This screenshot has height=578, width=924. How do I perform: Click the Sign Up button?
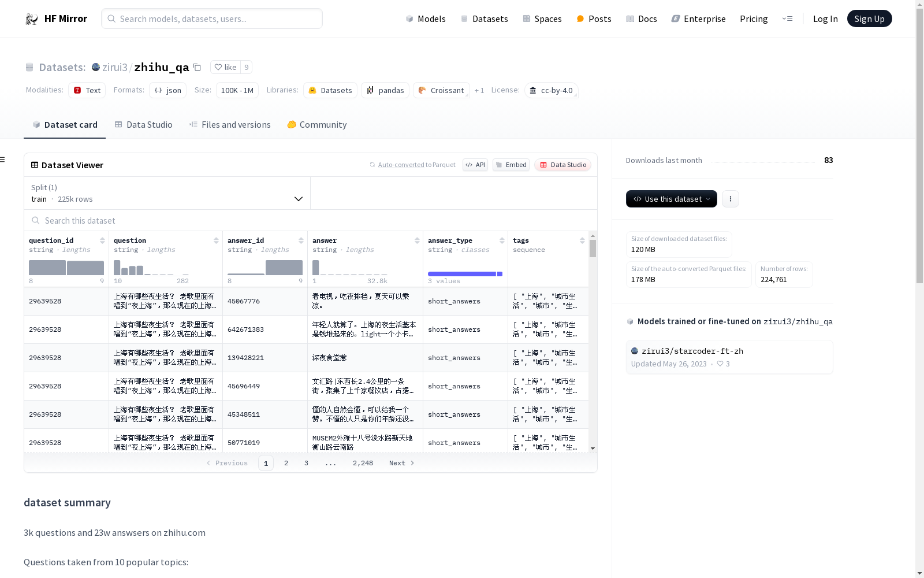tap(870, 18)
